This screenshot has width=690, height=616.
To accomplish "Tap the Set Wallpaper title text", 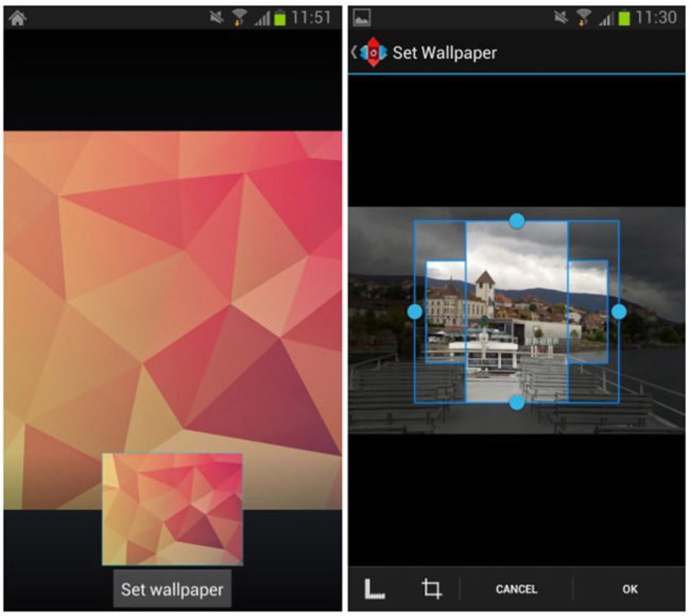I will point(445,53).
